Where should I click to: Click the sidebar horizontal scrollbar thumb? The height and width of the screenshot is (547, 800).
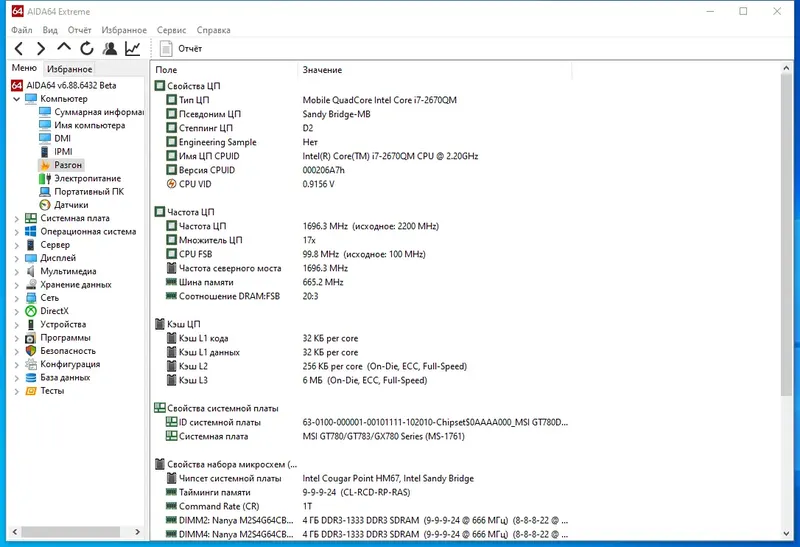[x=70, y=532]
